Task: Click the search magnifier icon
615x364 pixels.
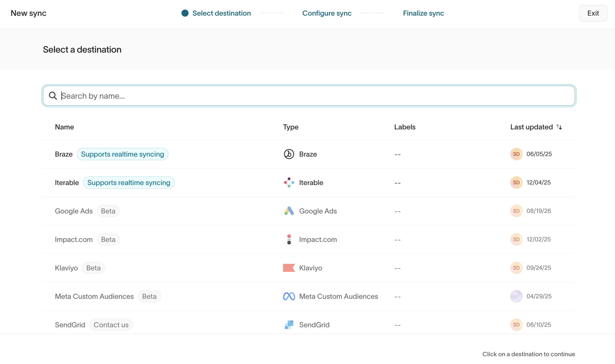Action: pyautogui.click(x=53, y=96)
